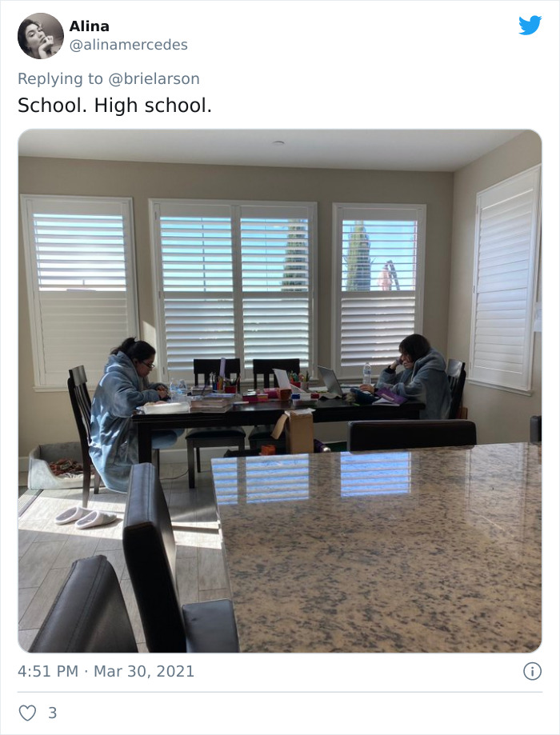Screen dimensions: 560x735
Task: Open the attached dining room photo
Action: (280, 391)
